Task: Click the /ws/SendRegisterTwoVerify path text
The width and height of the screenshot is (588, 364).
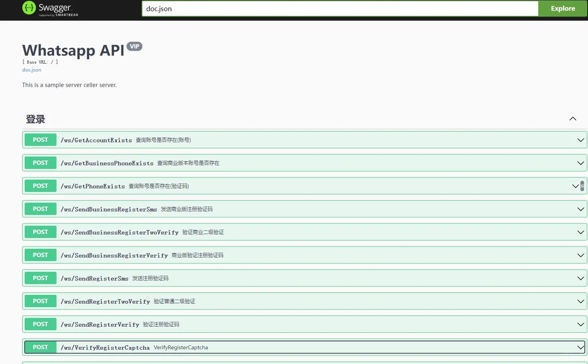Action: click(x=105, y=302)
